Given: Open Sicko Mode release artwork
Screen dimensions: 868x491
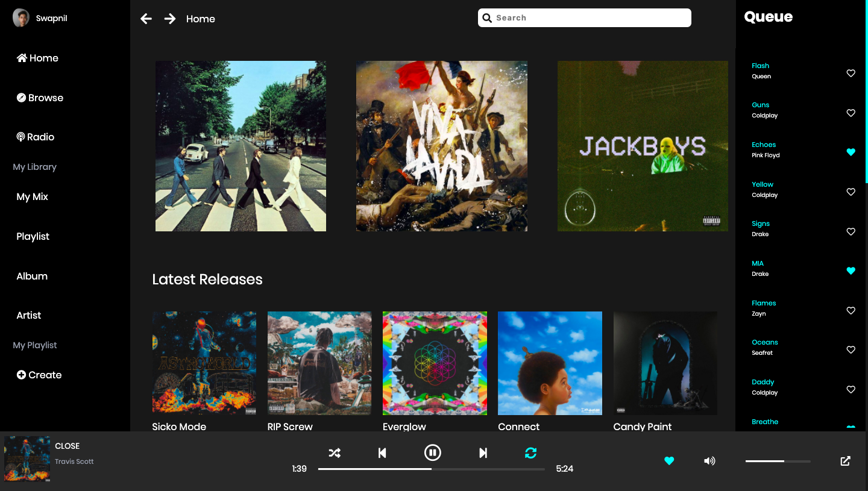Looking at the screenshot, I should point(204,363).
